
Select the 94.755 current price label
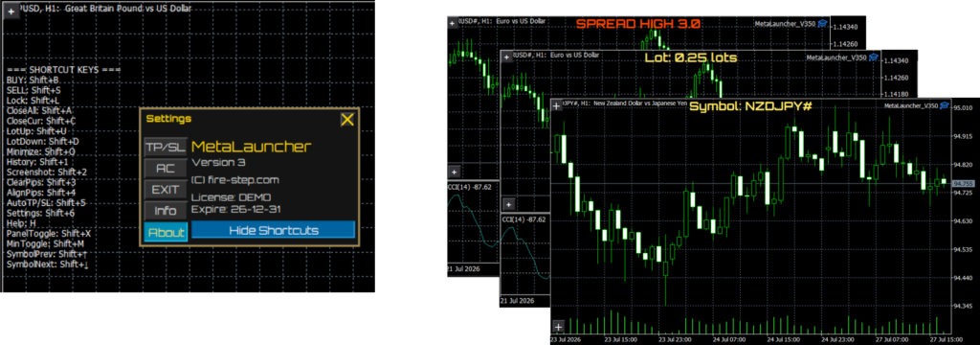(961, 183)
